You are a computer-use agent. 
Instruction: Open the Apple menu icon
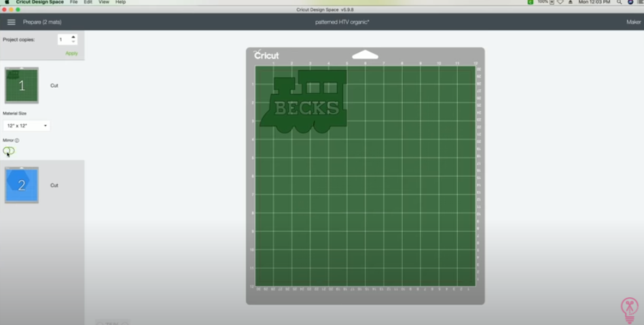7,2
